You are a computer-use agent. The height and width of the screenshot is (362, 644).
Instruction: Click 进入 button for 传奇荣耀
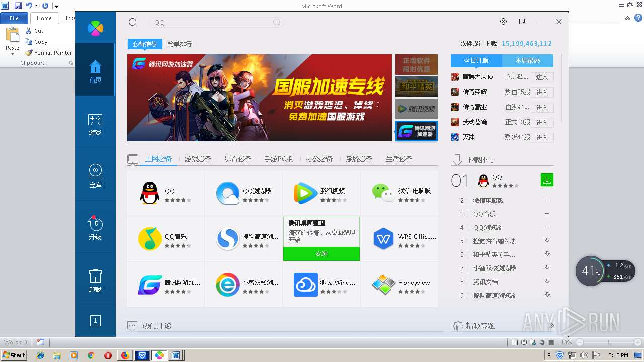tap(542, 93)
